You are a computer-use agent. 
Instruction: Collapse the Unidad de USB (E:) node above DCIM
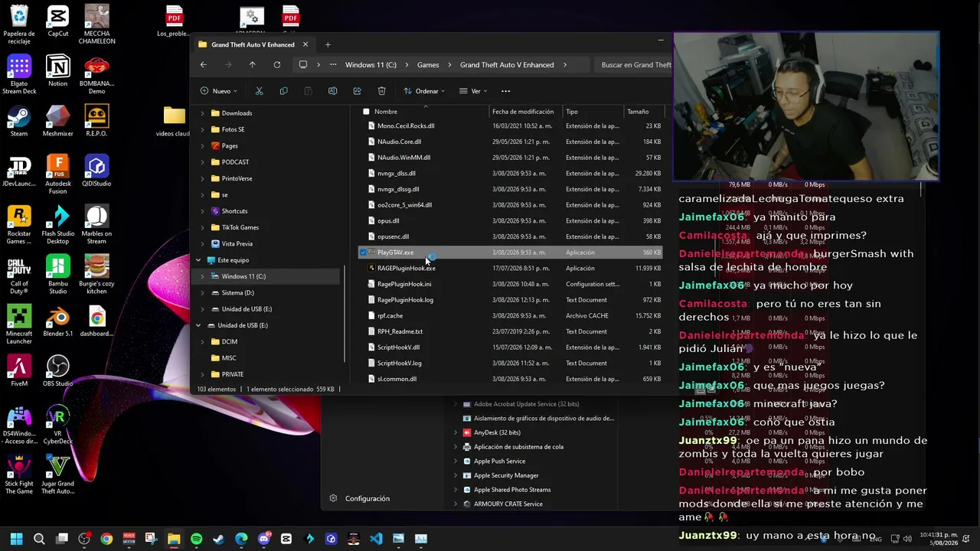click(198, 325)
